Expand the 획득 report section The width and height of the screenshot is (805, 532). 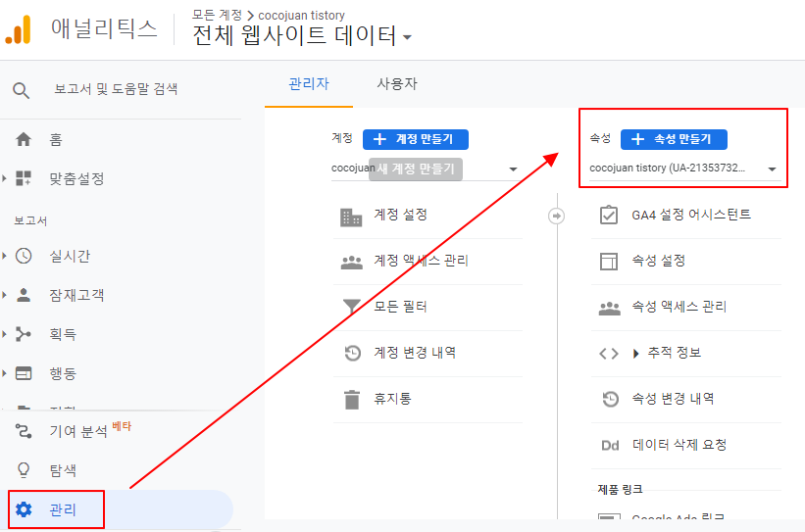pos(4,334)
